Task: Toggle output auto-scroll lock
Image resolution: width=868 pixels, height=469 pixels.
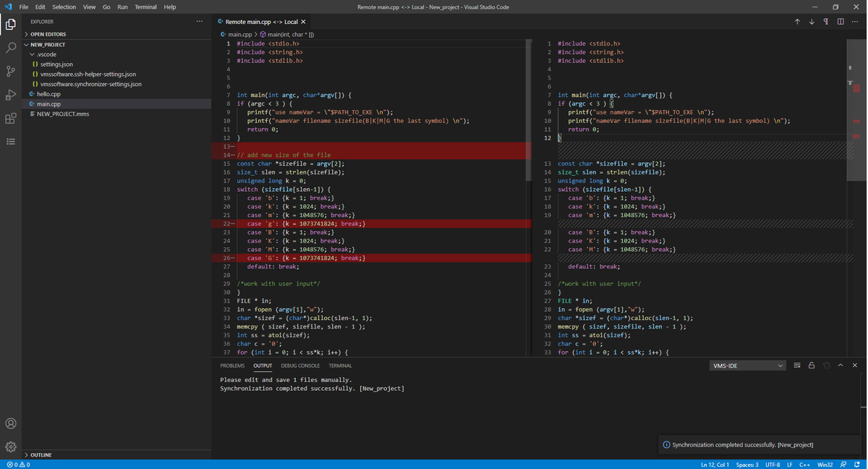Action: pyautogui.click(x=812, y=366)
